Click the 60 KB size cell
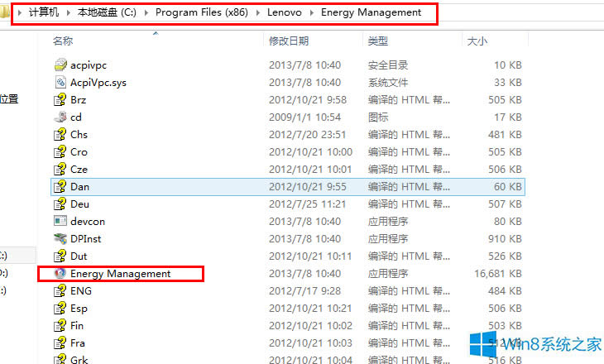This screenshot has height=364, width=604. tap(508, 186)
